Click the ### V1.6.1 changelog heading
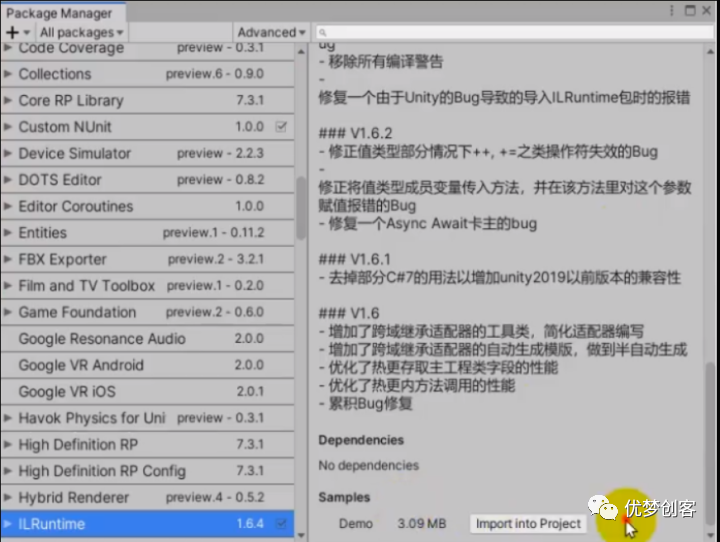 [354, 260]
